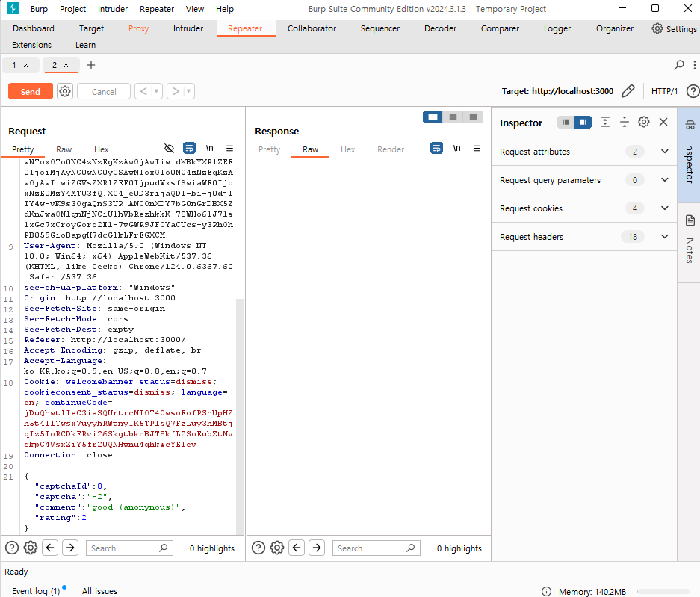Image resolution: width=700 pixels, height=597 pixels.
Task: Click memory info icon in status bar
Action: pyautogui.click(x=546, y=591)
